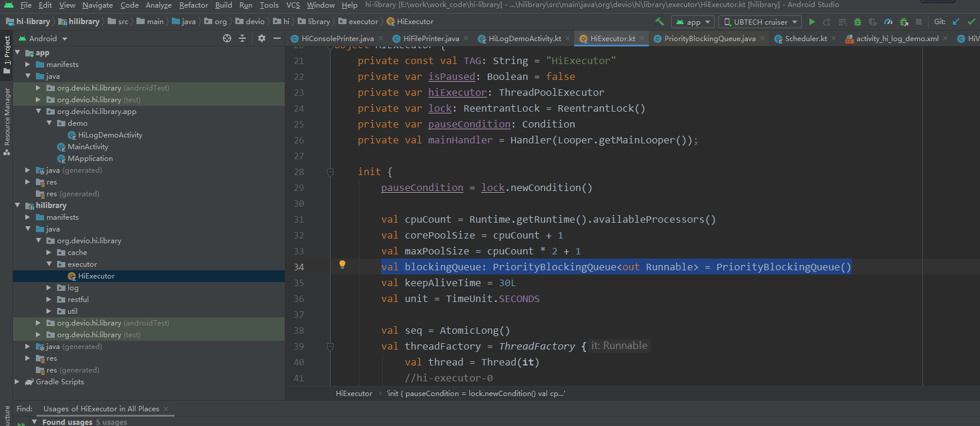980x426 pixels.
Task: Expand the log package
Action: (49, 287)
